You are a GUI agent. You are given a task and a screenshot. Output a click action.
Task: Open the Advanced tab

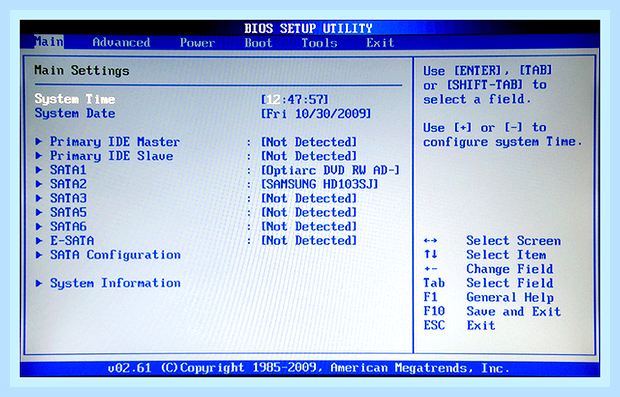pyautogui.click(x=121, y=42)
